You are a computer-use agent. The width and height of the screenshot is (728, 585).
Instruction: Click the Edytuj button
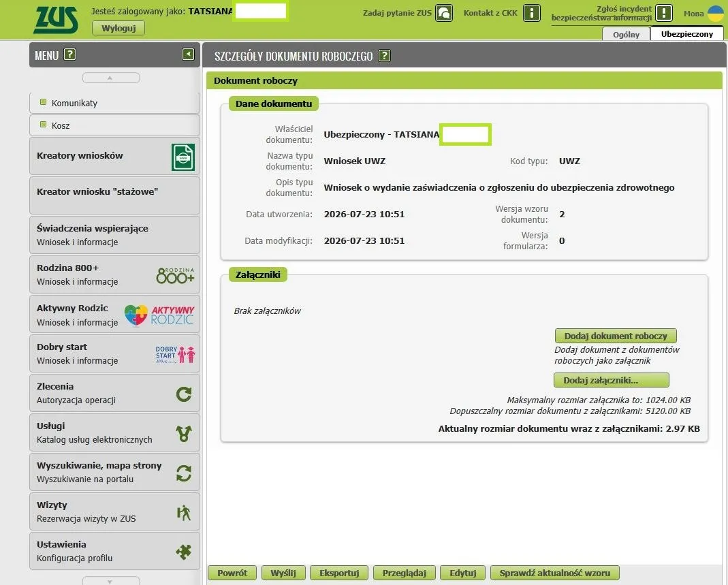pos(463,573)
